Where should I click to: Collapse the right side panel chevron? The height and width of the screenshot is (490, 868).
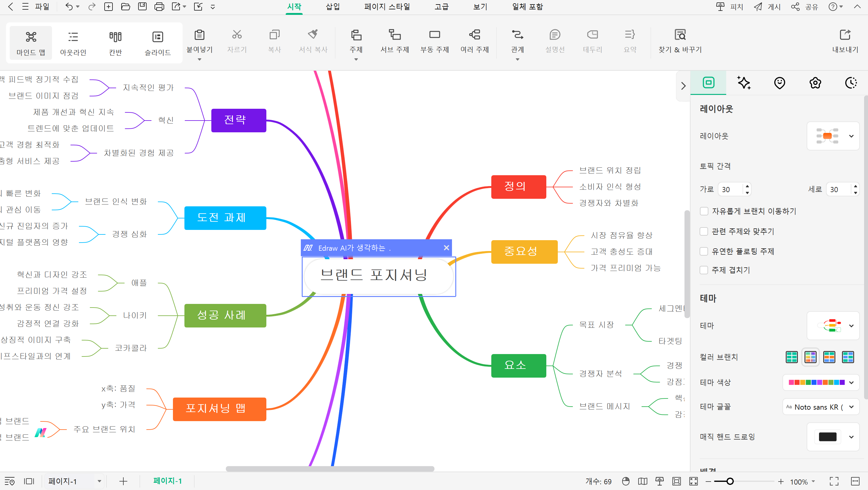[683, 86]
